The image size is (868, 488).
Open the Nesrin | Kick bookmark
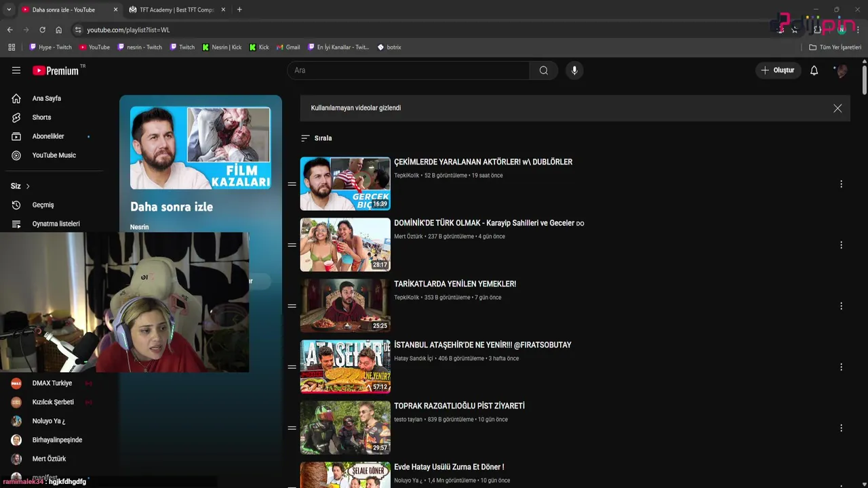pos(222,47)
